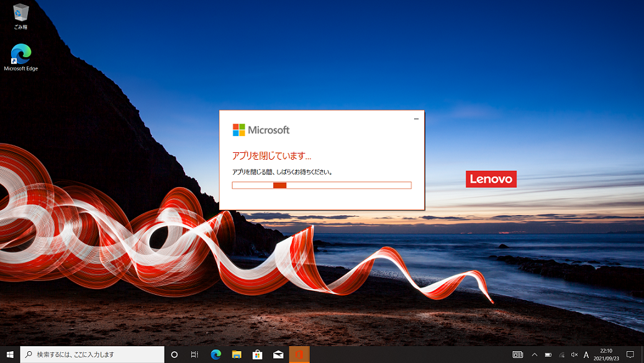Check the battery status icon
644x363 pixels.
coord(548,354)
